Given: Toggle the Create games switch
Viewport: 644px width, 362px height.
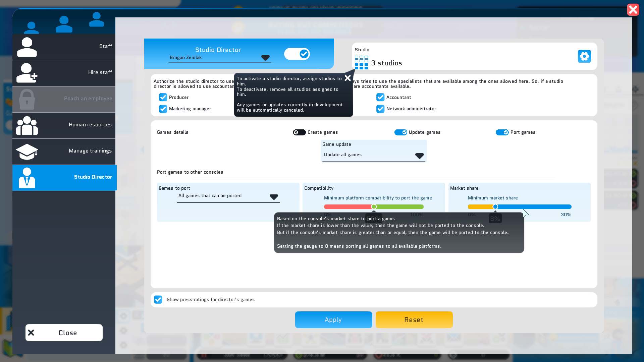Looking at the screenshot, I should coord(299,132).
